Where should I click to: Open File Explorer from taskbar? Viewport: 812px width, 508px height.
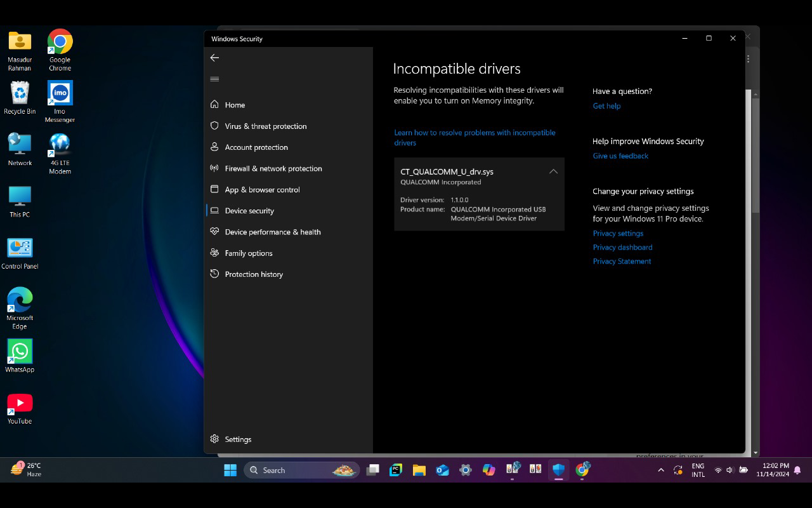pos(419,470)
